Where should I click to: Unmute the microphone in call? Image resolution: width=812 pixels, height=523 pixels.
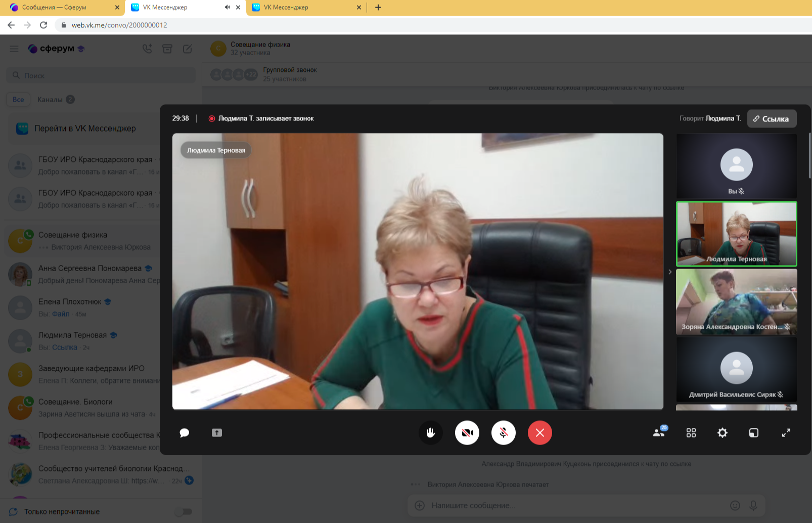click(x=504, y=433)
